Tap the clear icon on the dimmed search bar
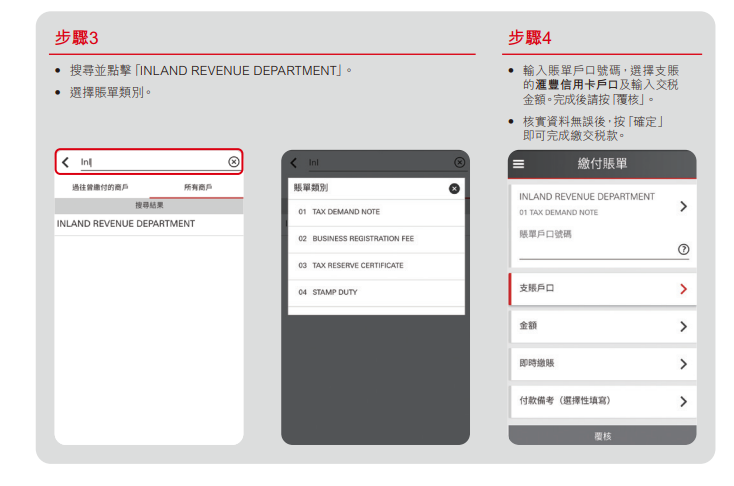Viewport: 734px width, 486px height. (459, 162)
